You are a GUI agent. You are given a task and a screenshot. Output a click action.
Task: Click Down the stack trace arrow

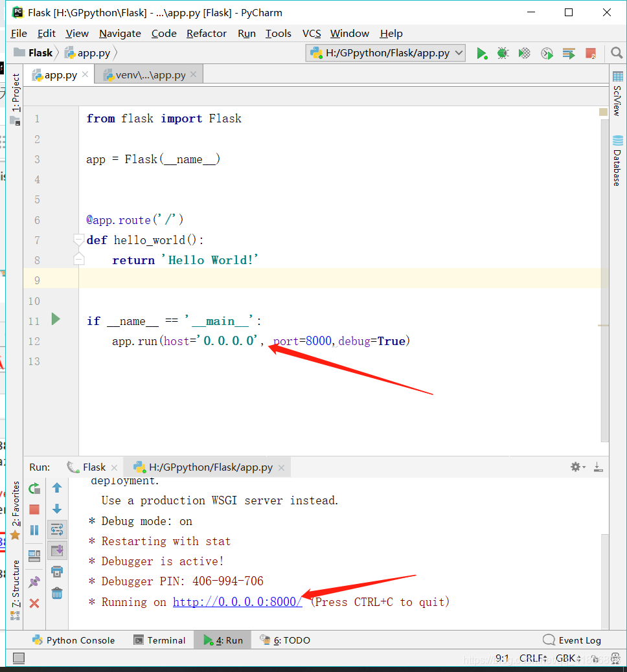click(57, 509)
